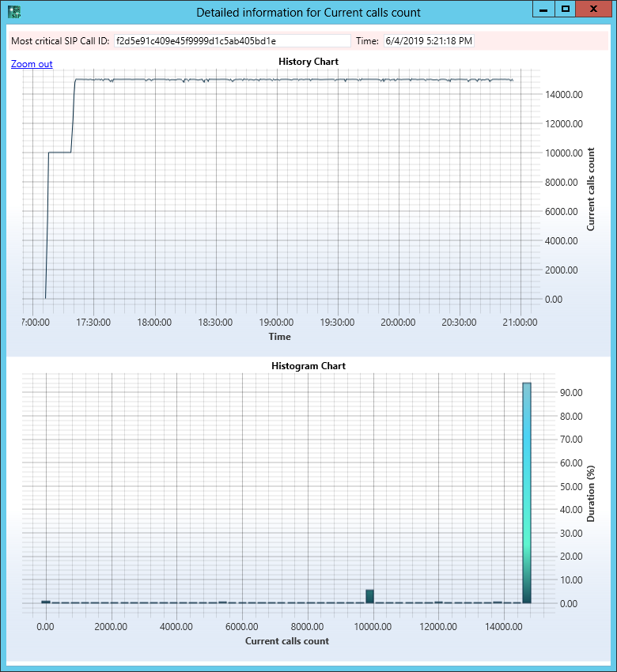Click the 17:30:00 time axis label
Image resolution: width=617 pixels, height=672 pixels.
click(x=93, y=323)
